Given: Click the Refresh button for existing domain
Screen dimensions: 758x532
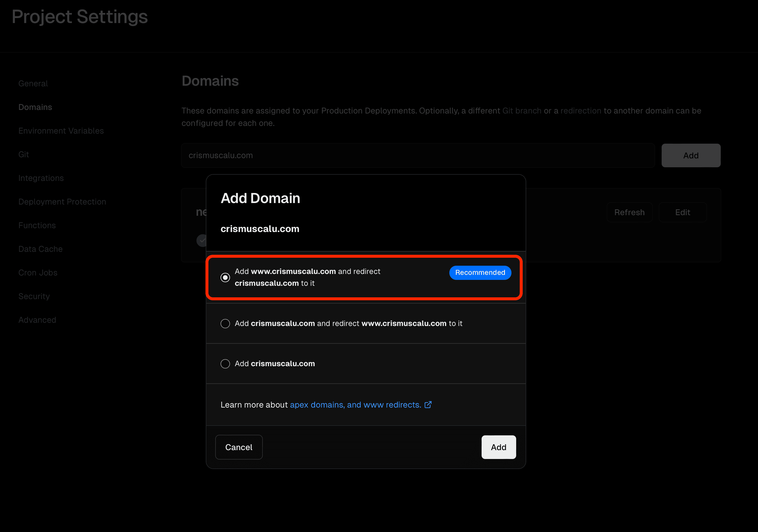Looking at the screenshot, I should click(x=629, y=212).
